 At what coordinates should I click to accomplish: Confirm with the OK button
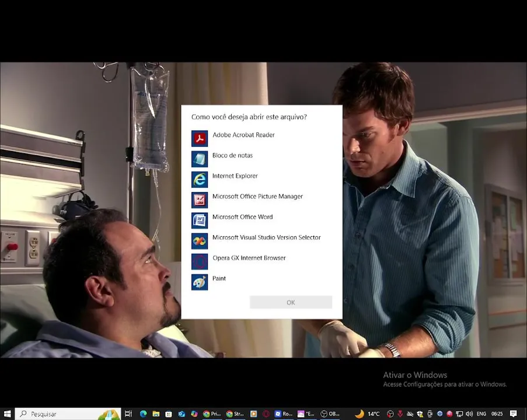[291, 302]
